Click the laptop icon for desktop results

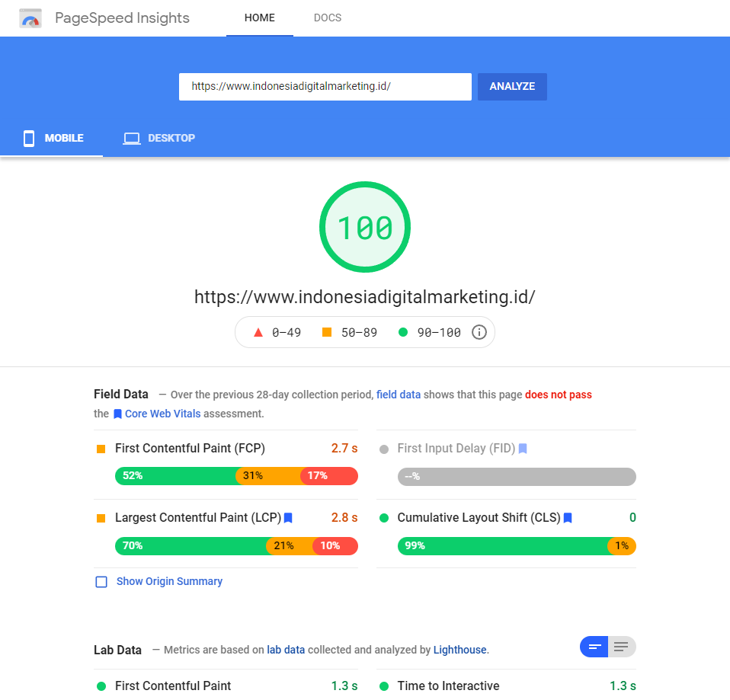click(x=132, y=138)
